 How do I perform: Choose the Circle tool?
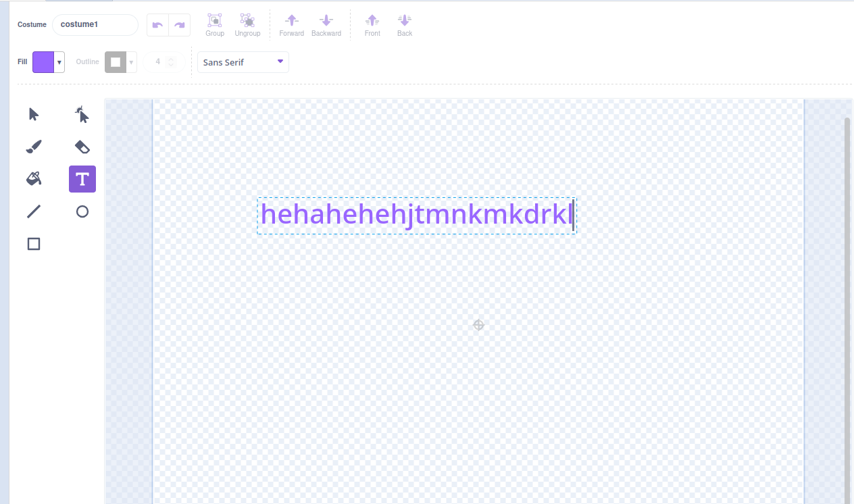click(x=82, y=211)
